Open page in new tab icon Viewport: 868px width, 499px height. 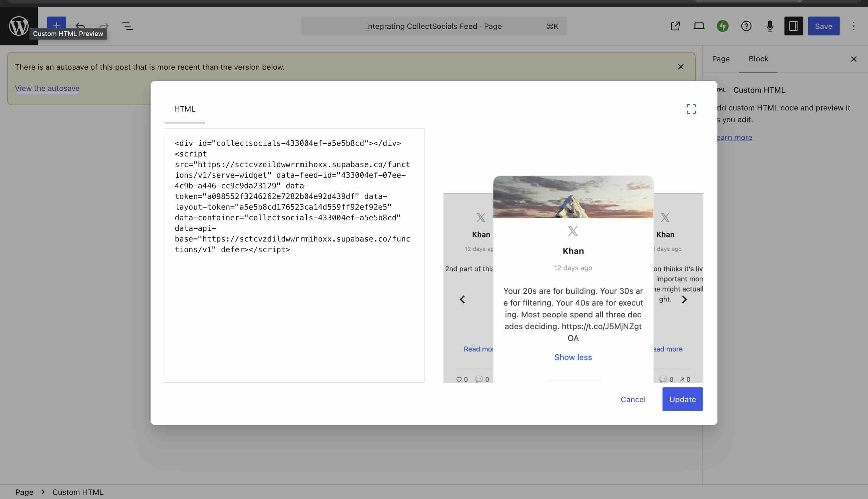[675, 26]
